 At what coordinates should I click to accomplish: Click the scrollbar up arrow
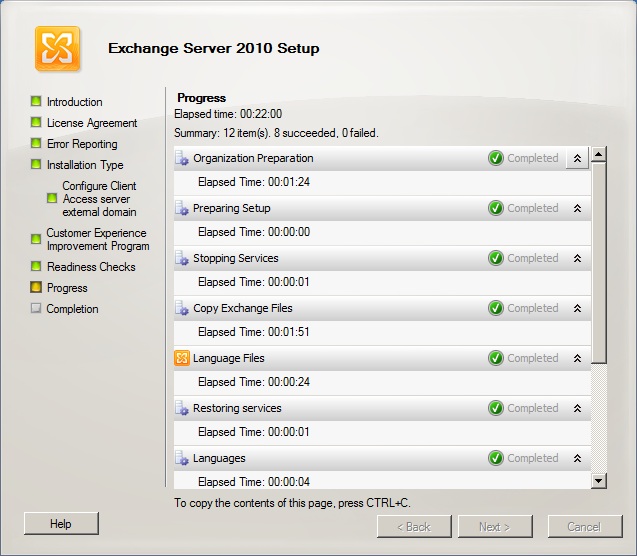coord(599,154)
